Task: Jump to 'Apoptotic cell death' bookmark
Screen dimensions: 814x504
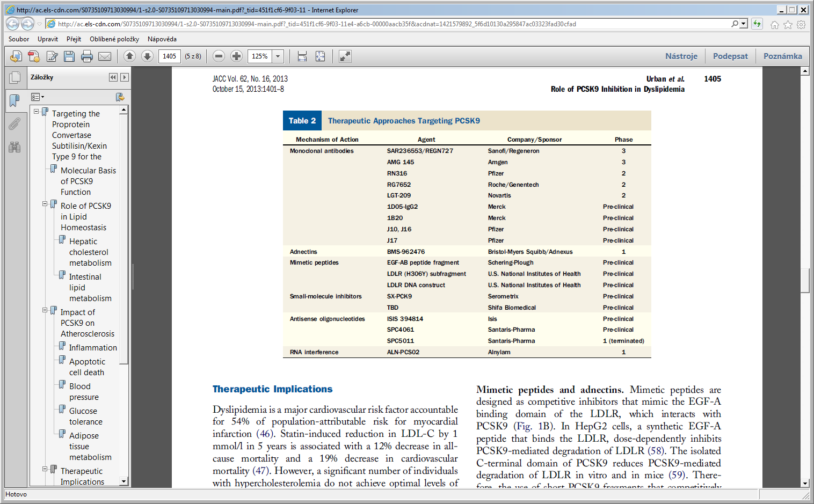Action: 87,367
